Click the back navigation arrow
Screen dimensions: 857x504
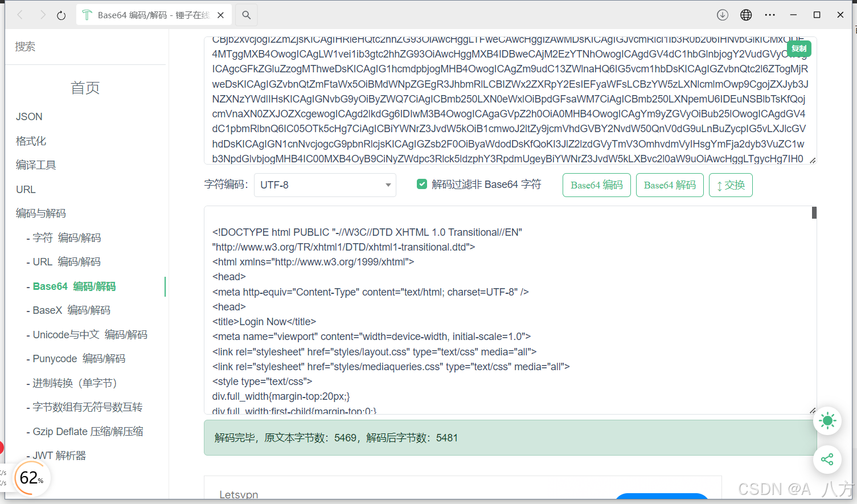tap(20, 15)
